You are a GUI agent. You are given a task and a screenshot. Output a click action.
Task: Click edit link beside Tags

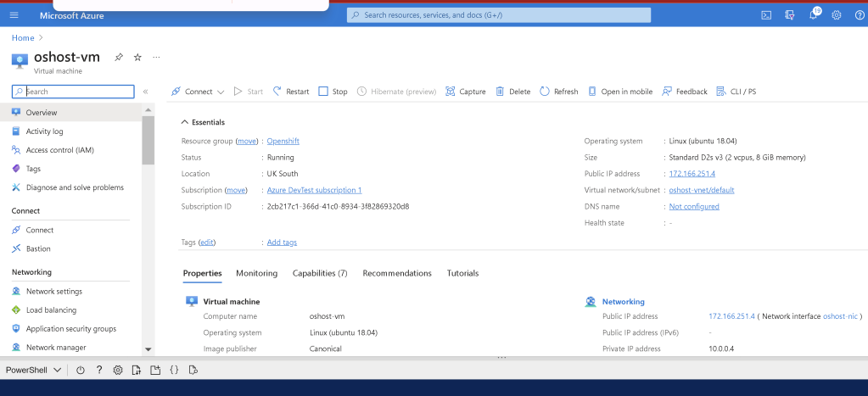(207, 243)
